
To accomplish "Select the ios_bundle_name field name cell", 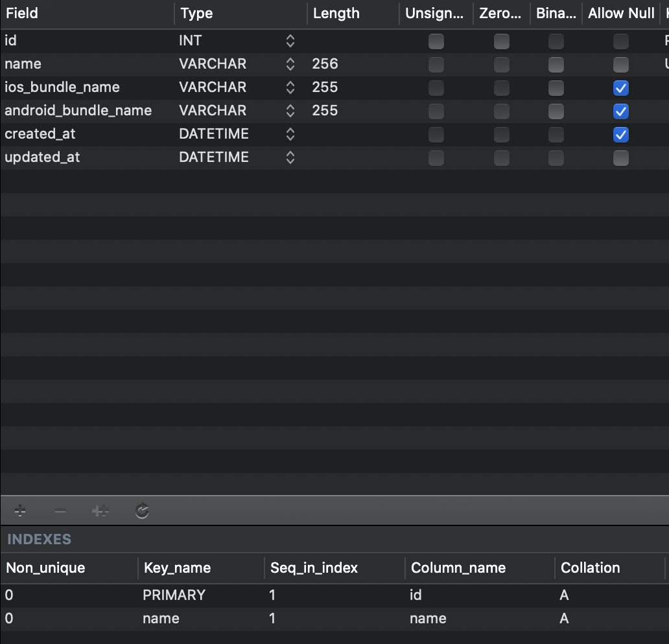I will (62, 87).
